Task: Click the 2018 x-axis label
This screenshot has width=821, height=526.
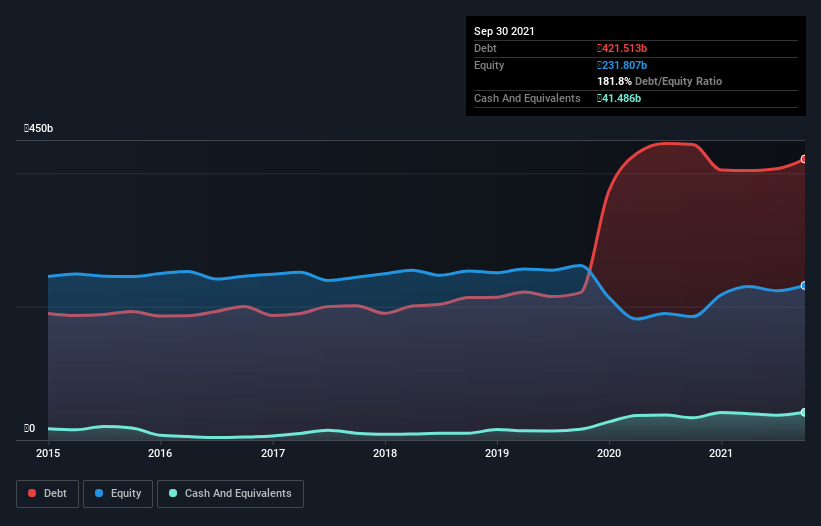Action: (385, 453)
